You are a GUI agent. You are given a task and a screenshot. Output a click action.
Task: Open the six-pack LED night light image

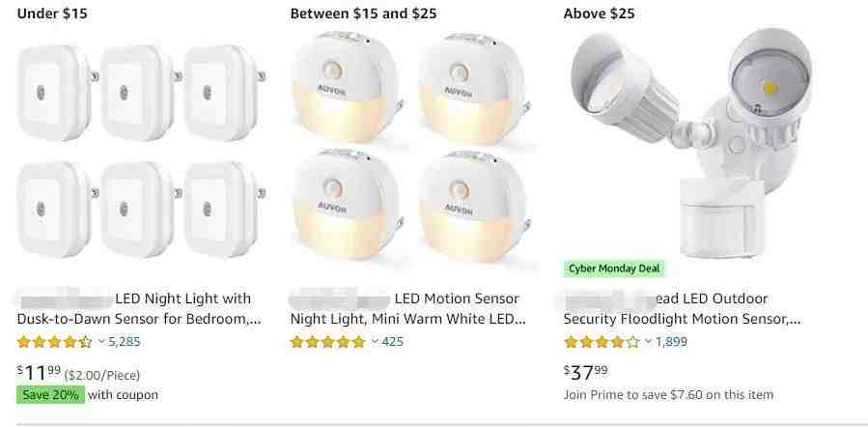(x=141, y=151)
